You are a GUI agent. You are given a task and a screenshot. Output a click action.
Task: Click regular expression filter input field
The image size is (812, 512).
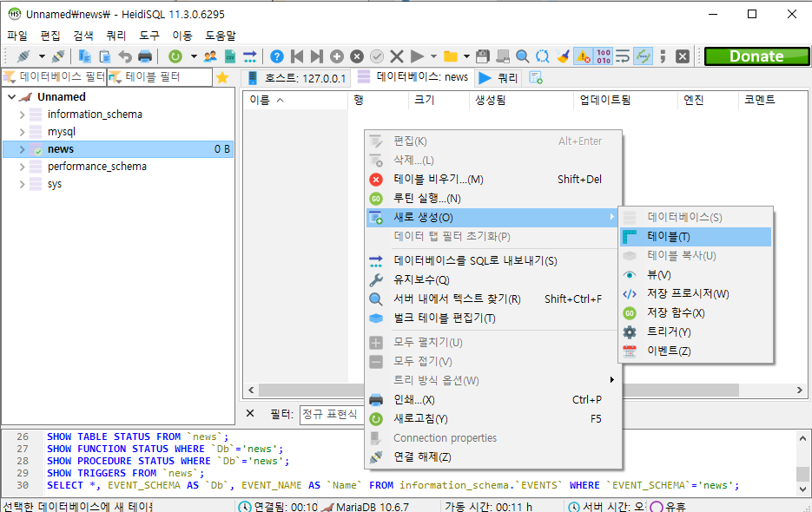(333, 414)
